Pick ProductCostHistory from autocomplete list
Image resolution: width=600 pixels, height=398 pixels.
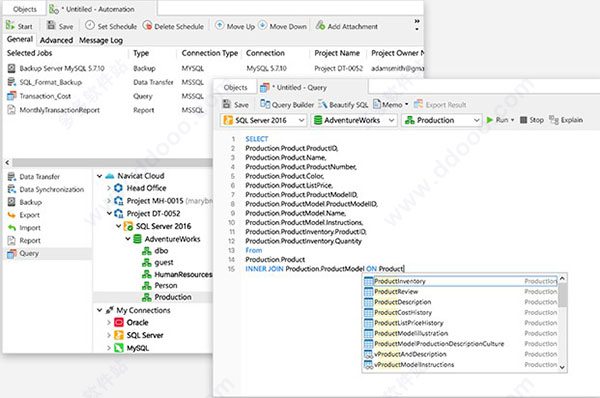pyautogui.click(x=460, y=313)
